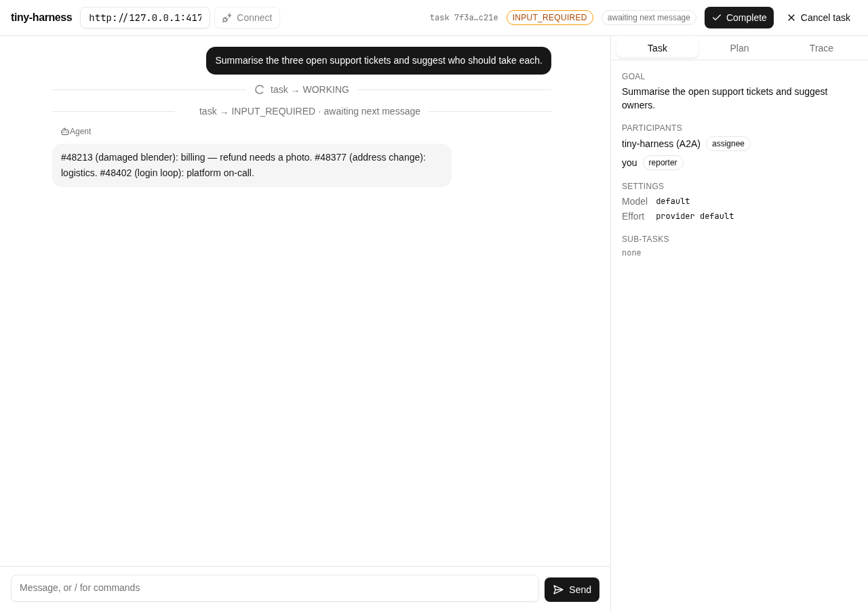The height and width of the screenshot is (610, 868).
Task: Click the WORKING status spinner icon
Action: [x=260, y=89]
